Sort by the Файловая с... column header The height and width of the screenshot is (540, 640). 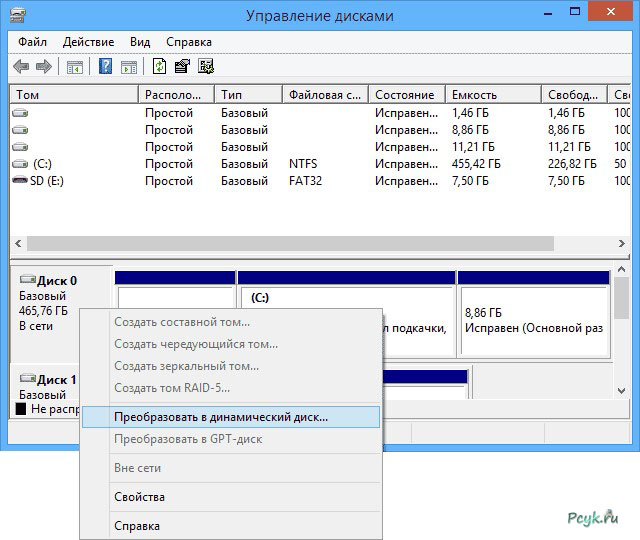(326, 95)
